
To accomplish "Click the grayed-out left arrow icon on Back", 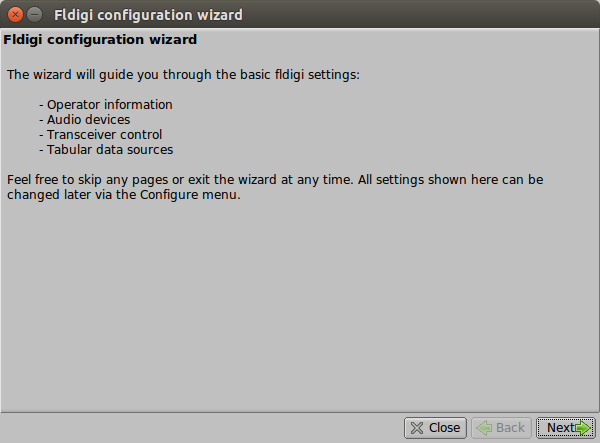I will 484,428.
